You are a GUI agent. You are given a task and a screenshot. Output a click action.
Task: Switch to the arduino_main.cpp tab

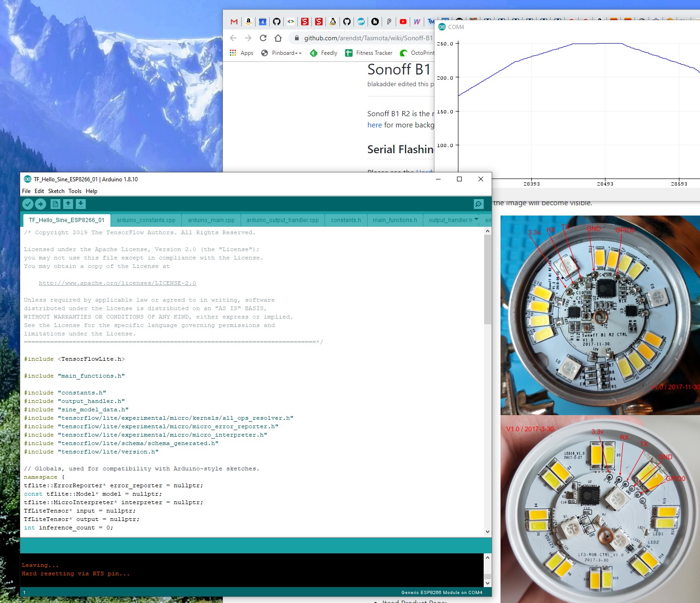pos(211,220)
